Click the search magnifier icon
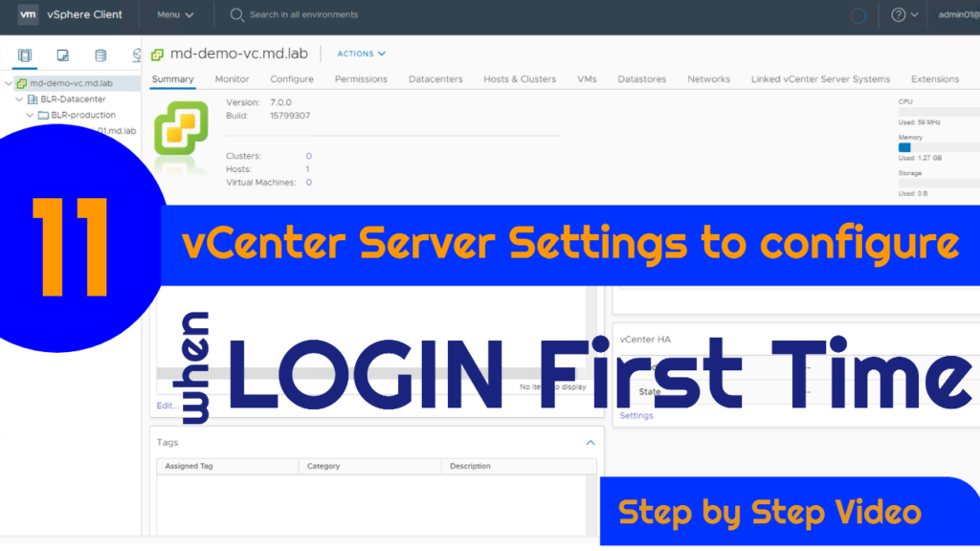 click(236, 14)
